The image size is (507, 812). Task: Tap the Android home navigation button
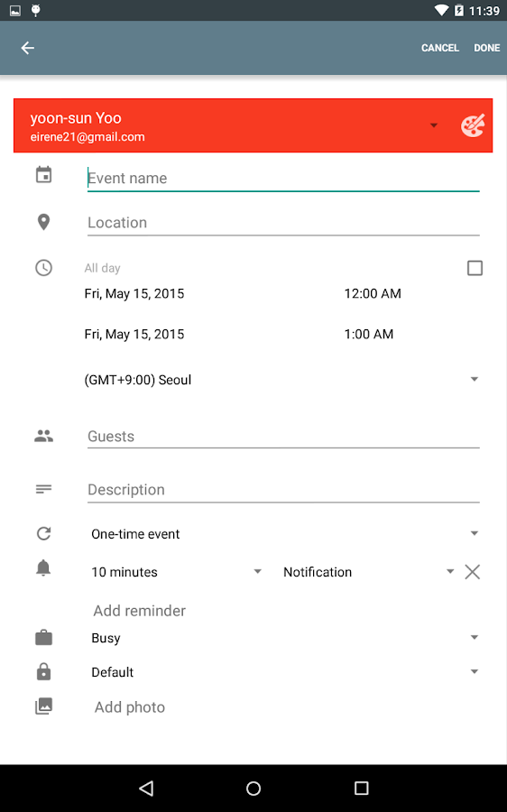253,789
